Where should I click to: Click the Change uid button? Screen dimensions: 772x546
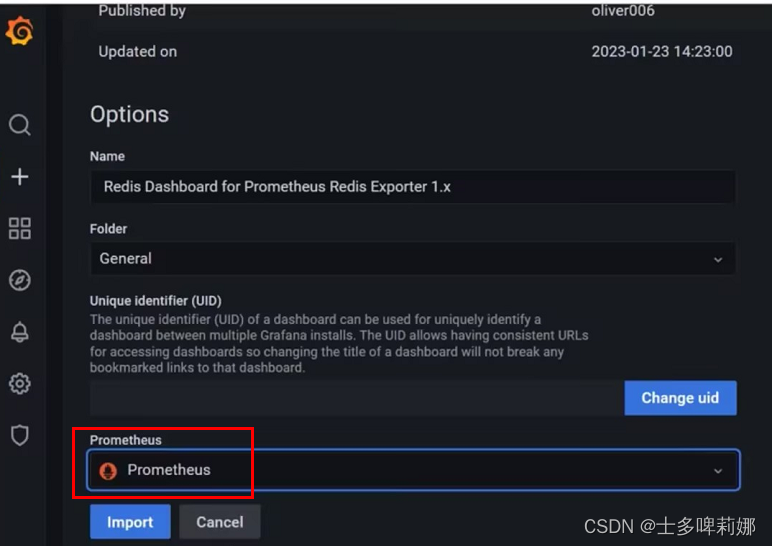click(680, 398)
